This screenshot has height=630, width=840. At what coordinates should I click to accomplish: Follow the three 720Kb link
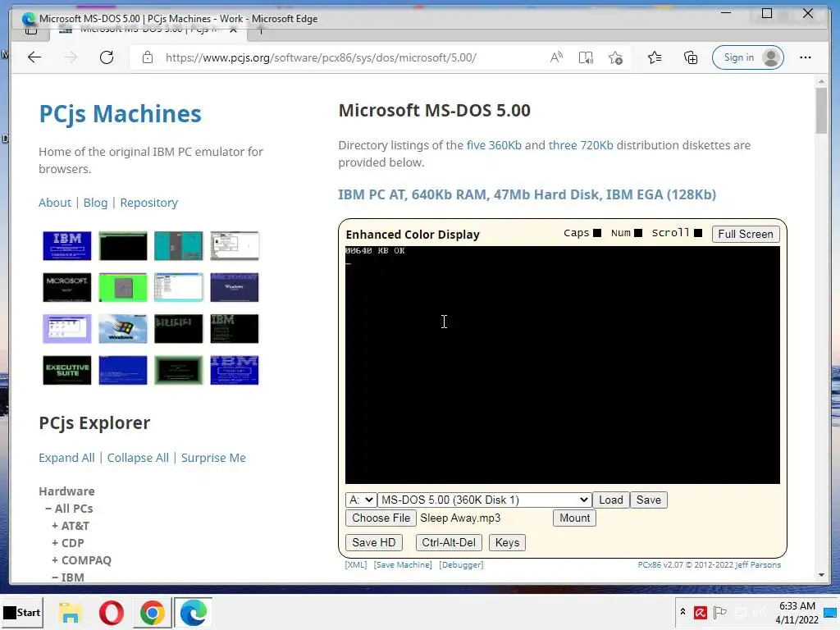pos(581,145)
